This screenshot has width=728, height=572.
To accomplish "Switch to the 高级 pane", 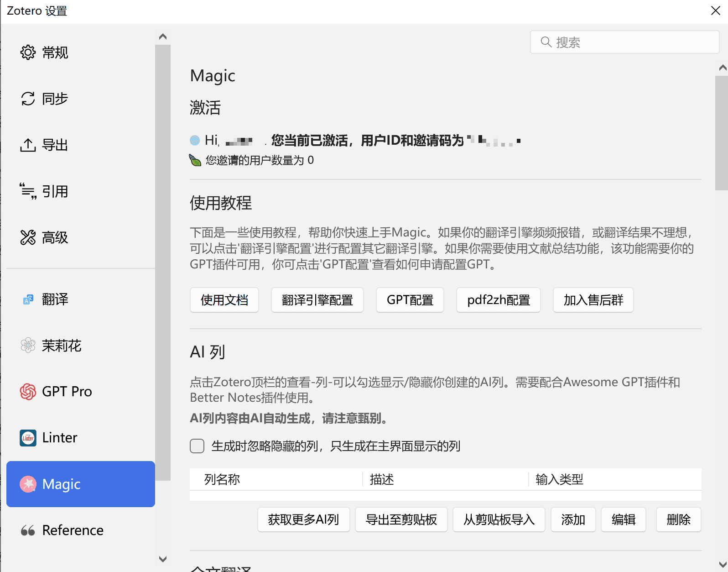I will click(81, 237).
